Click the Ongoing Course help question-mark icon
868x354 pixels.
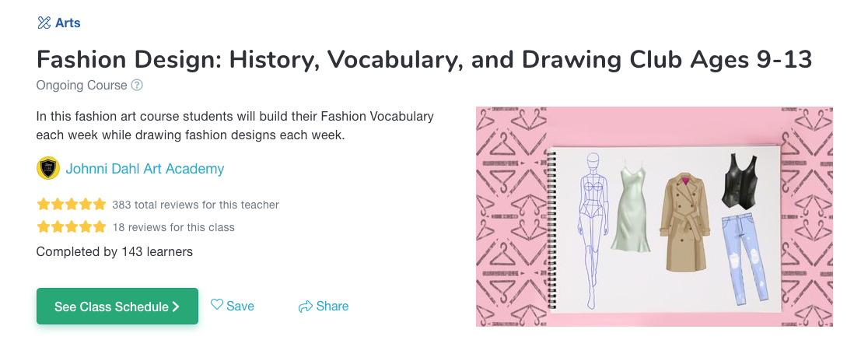[137, 86]
